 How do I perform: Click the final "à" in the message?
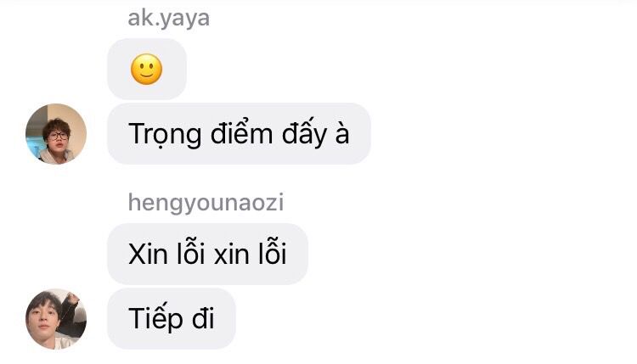342,133
